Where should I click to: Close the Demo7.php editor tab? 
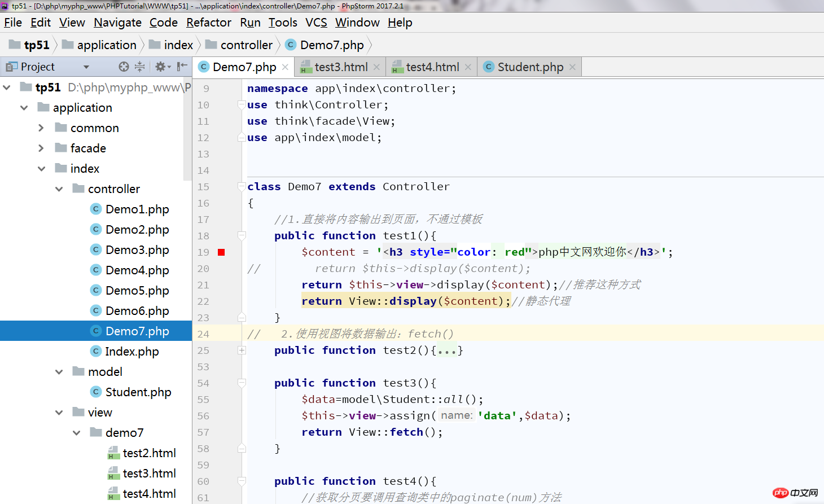click(285, 67)
